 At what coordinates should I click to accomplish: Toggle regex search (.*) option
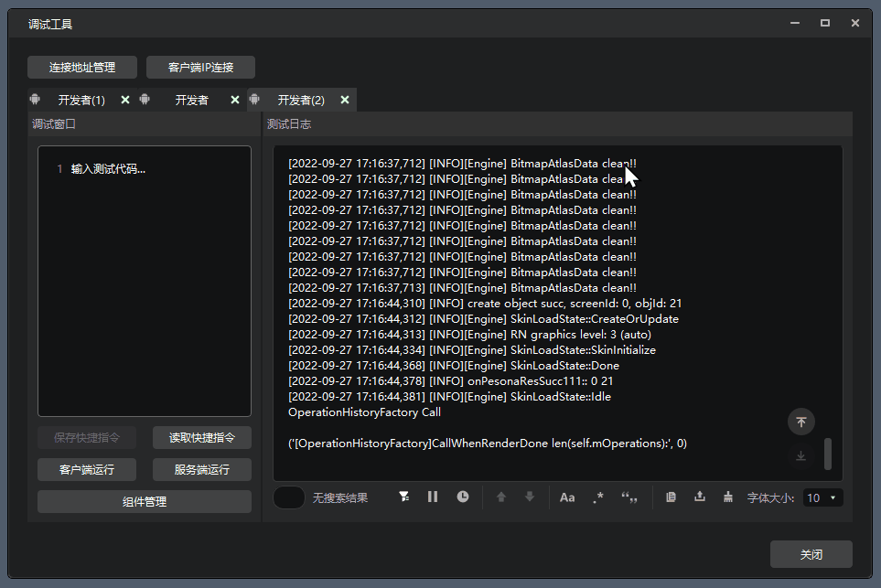coord(597,497)
